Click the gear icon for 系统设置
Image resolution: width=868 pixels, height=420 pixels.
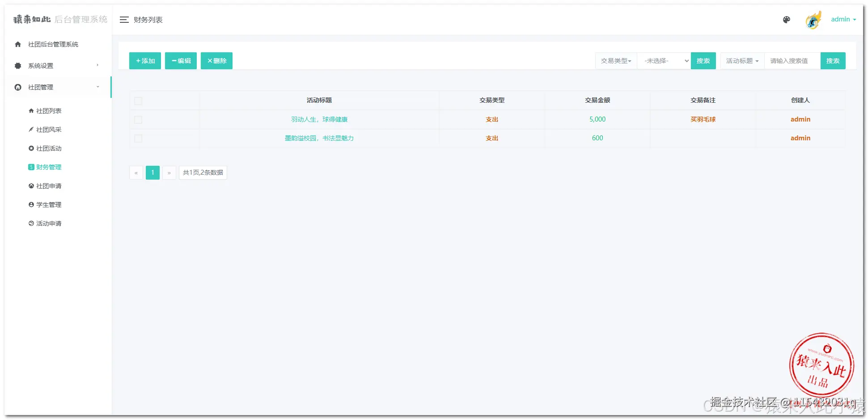(x=18, y=66)
